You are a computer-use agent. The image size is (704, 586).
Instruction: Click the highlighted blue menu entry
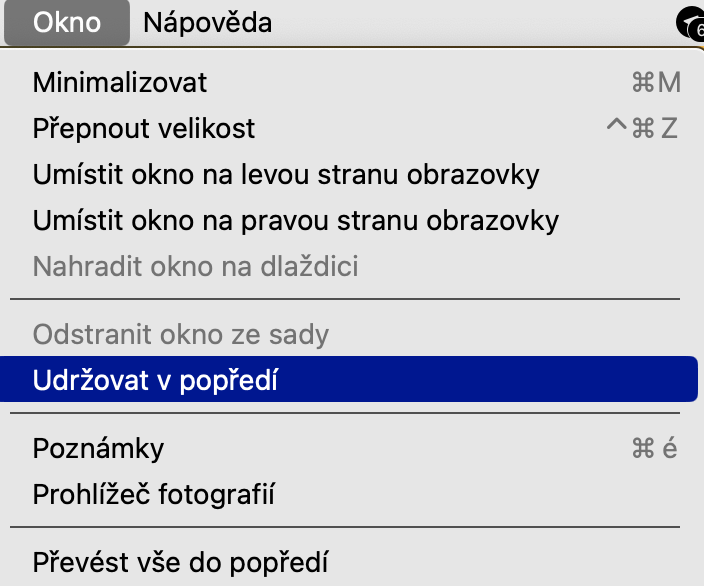click(350, 380)
